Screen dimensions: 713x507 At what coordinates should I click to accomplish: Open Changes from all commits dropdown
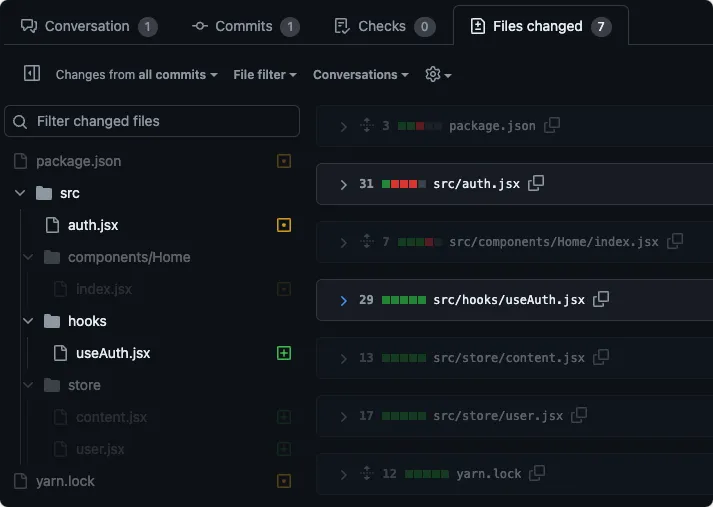136,75
